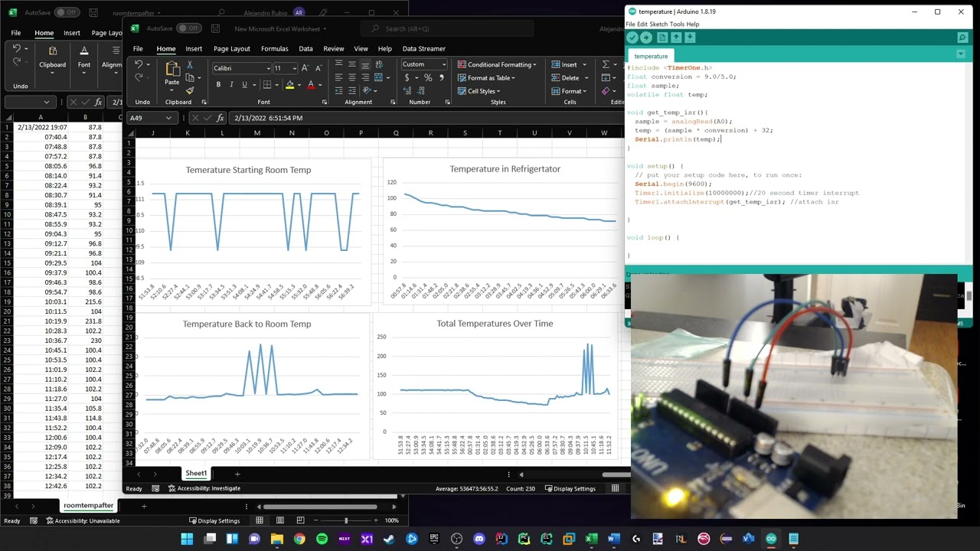Viewport: 980px width, 551px height.
Task: Click the Comma Style icon
Action: (441, 78)
